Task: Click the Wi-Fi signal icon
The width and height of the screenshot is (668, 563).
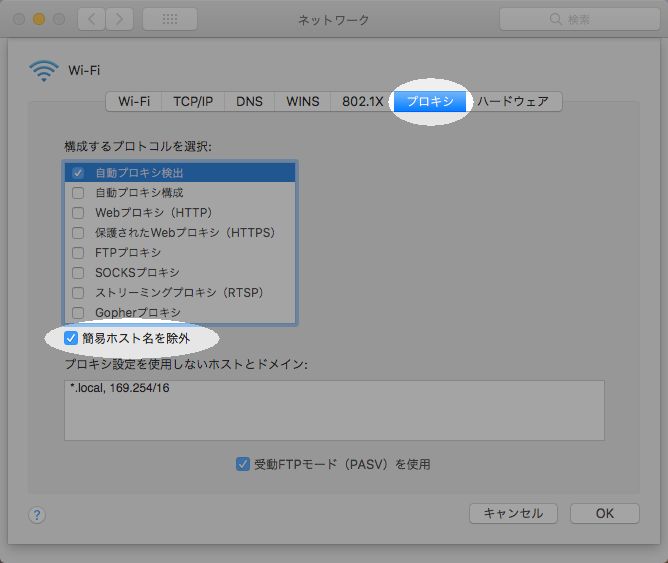Action: pyautogui.click(x=43, y=70)
